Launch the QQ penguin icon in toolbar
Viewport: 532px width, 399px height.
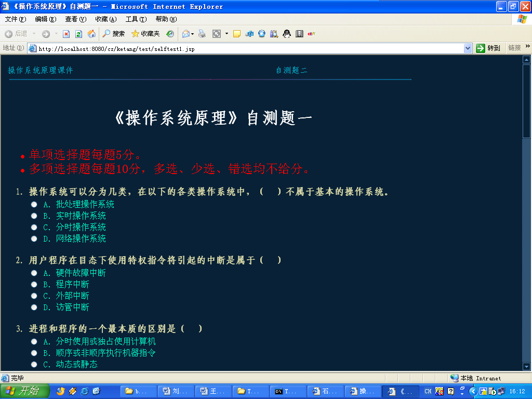coord(287,34)
